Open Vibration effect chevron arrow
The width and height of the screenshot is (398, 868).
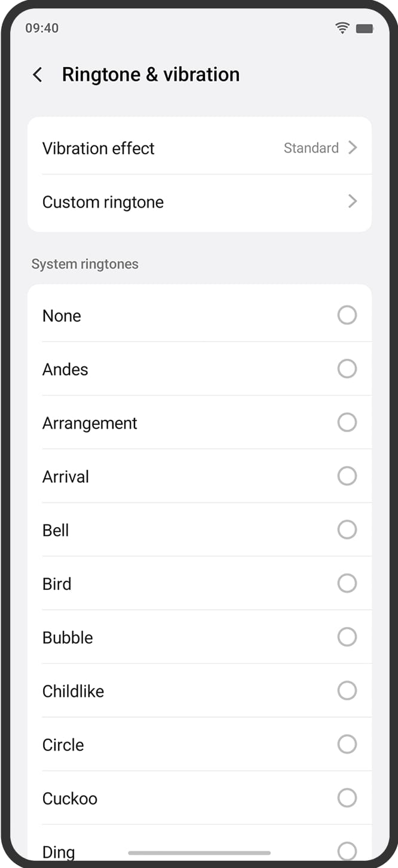coord(353,148)
